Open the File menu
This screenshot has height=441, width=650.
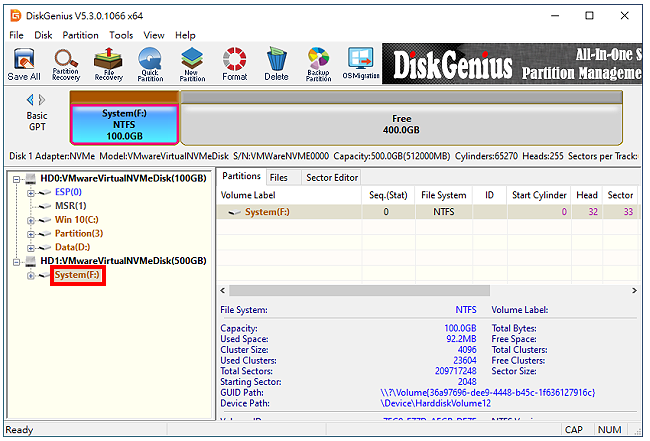tap(17, 35)
